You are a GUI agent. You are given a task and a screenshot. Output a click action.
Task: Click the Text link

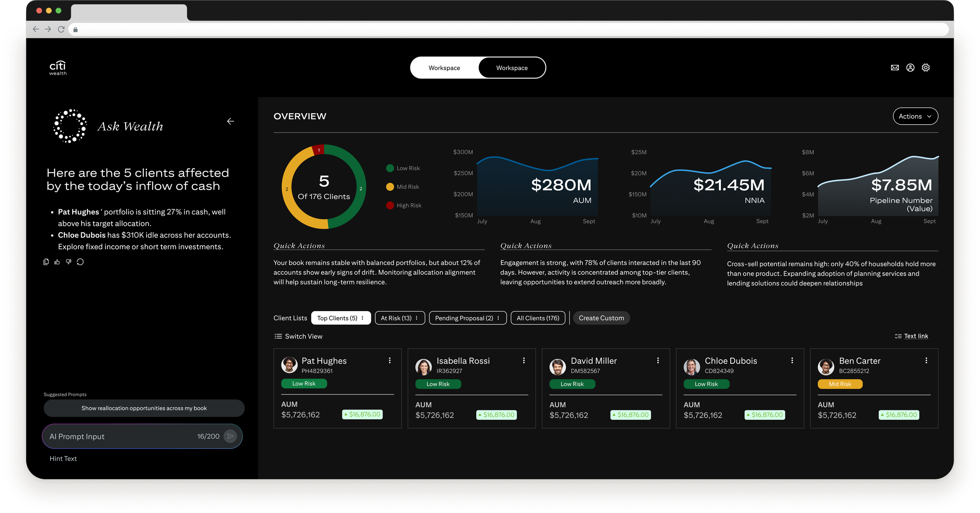click(x=916, y=336)
